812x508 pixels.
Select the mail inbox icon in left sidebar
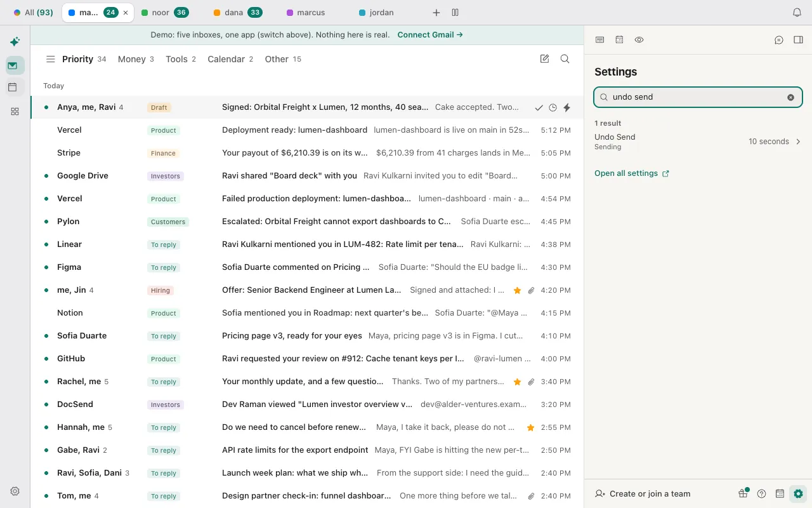tap(15, 65)
